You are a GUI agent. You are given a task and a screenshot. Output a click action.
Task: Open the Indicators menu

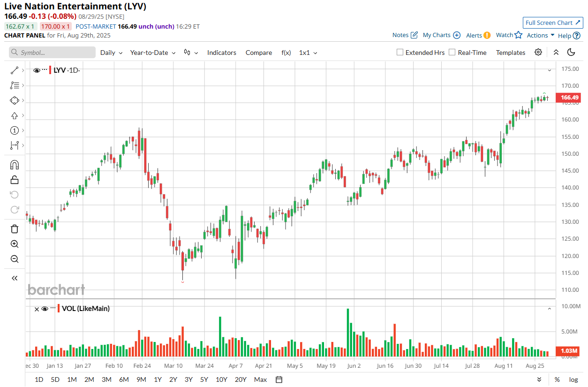point(222,53)
